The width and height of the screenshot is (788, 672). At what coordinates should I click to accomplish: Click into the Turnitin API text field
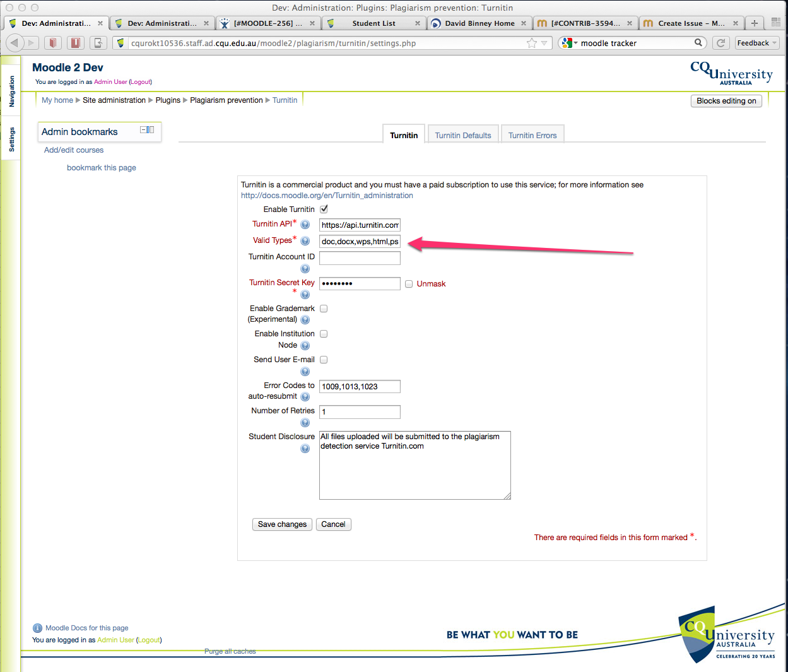pyautogui.click(x=360, y=225)
